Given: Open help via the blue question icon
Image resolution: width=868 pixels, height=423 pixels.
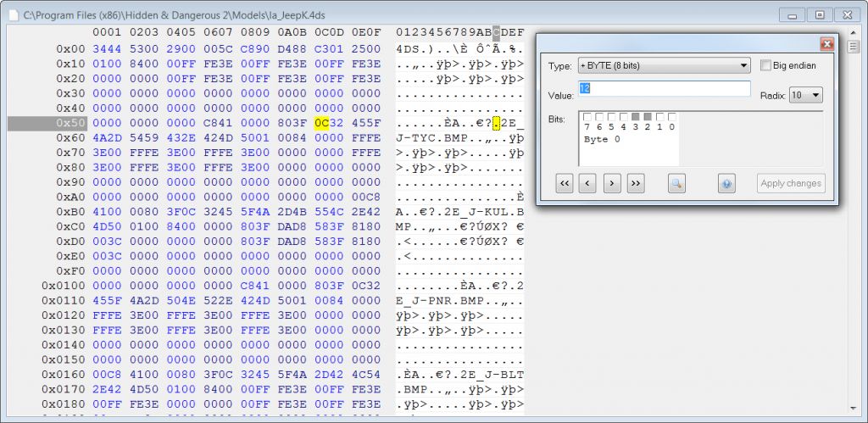Looking at the screenshot, I should (726, 182).
